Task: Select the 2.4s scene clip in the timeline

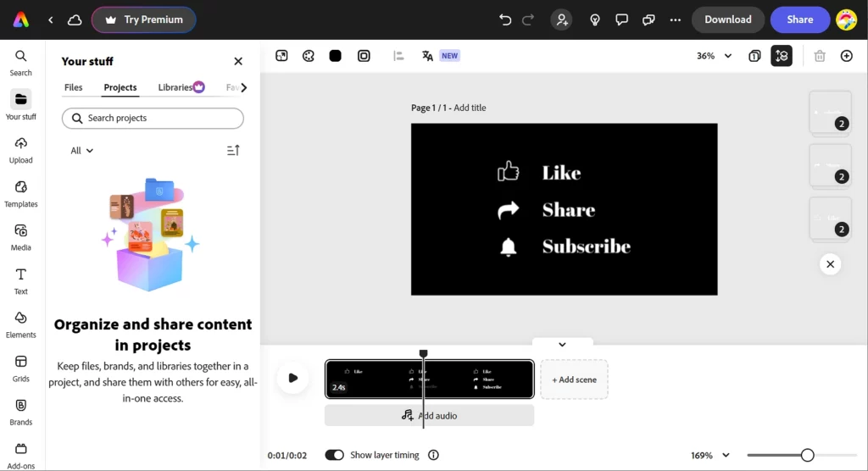Action: tap(430, 380)
